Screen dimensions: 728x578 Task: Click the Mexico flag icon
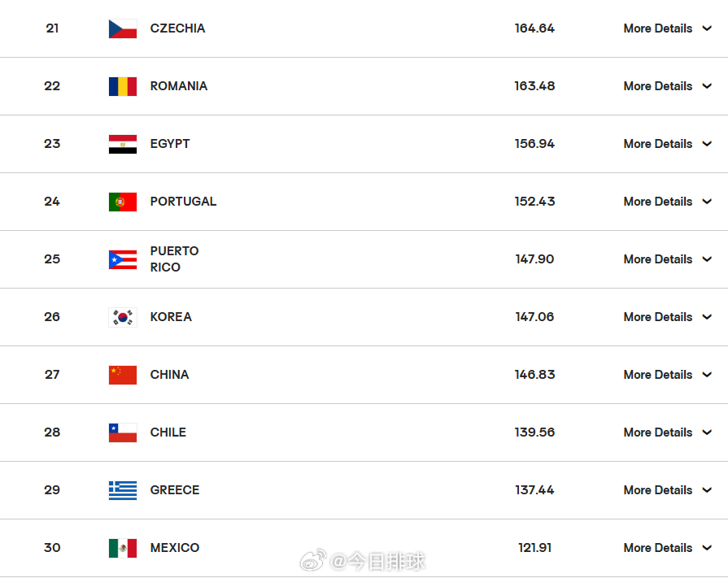123,548
